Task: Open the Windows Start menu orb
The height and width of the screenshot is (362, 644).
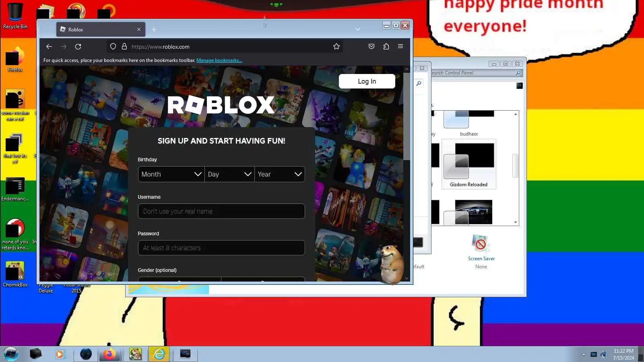Action: [x=11, y=354]
